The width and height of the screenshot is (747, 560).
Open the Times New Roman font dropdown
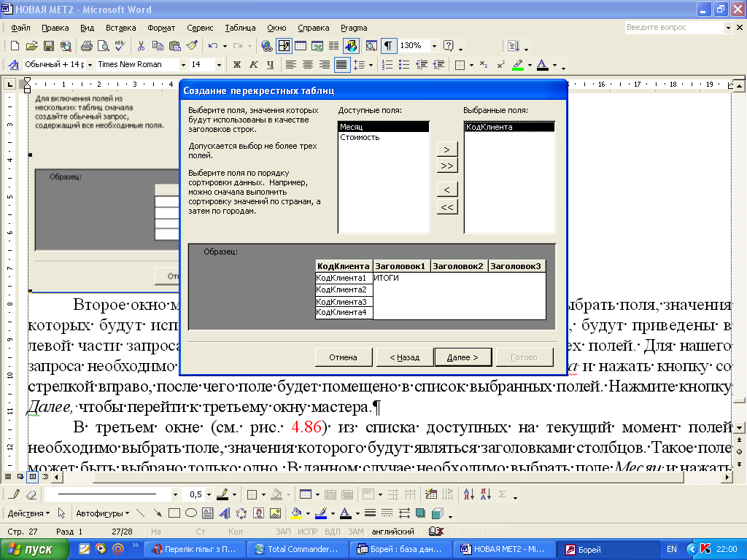tap(183, 65)
